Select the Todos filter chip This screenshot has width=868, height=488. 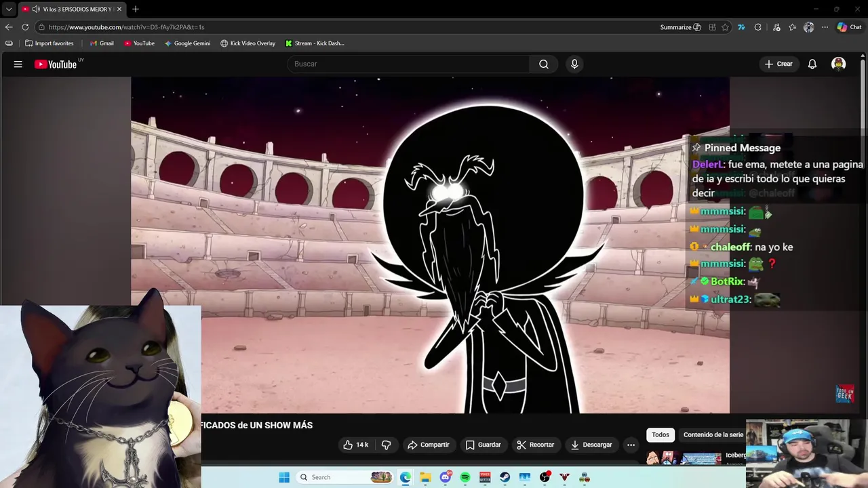pos(660,434)
